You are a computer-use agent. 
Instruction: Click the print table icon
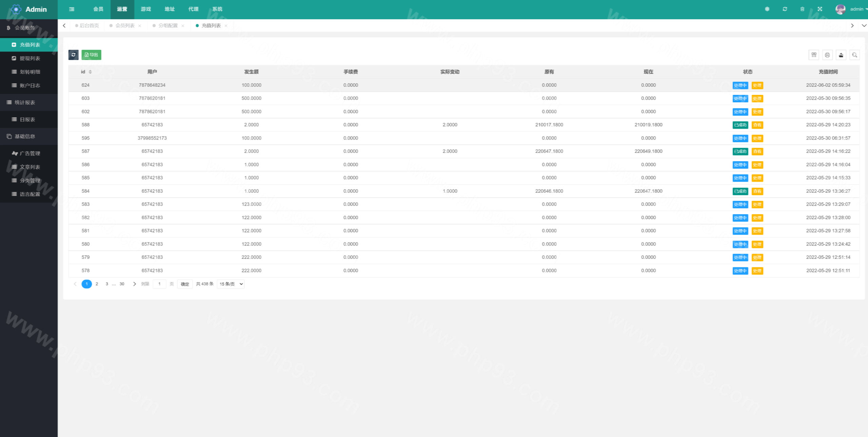click(x=827, y=55)
